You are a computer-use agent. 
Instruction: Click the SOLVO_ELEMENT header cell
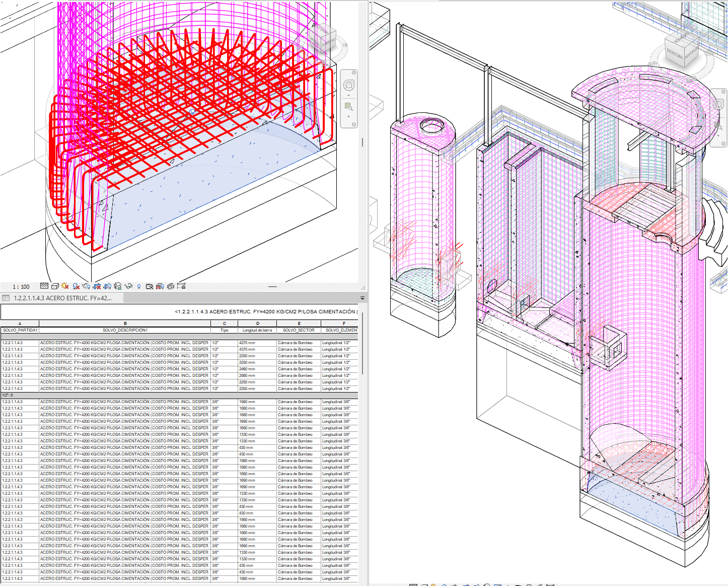340,330
